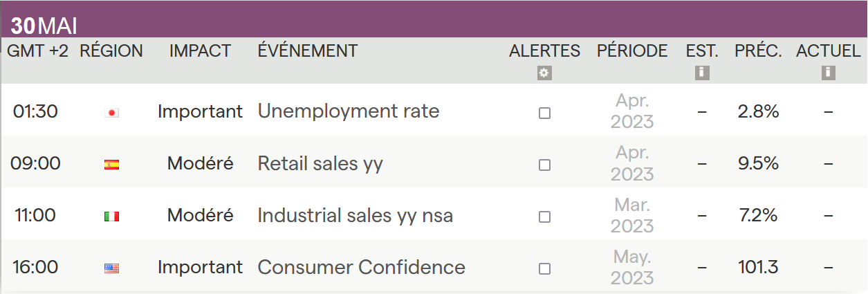Viewport: 868px width, 294px height.
Task: Click the Italy flag icon
Action: pyautogui.click(x=111, y=217)
